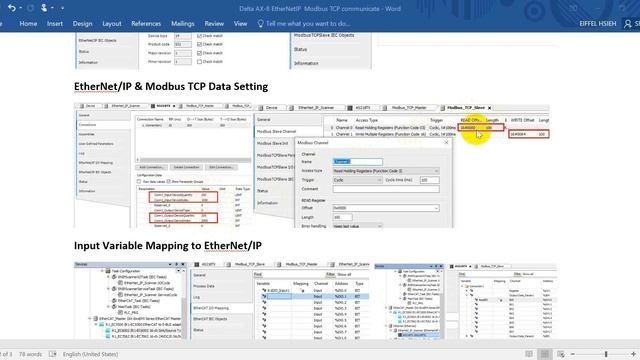
Task: Click the zoom in plus button
Action: (x=633, y=354)
